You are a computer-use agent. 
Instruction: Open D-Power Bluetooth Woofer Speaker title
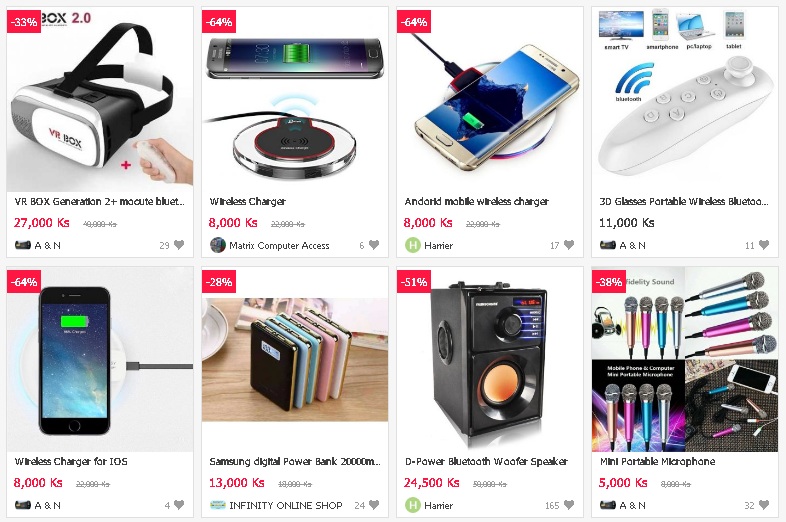coord(486,461)
